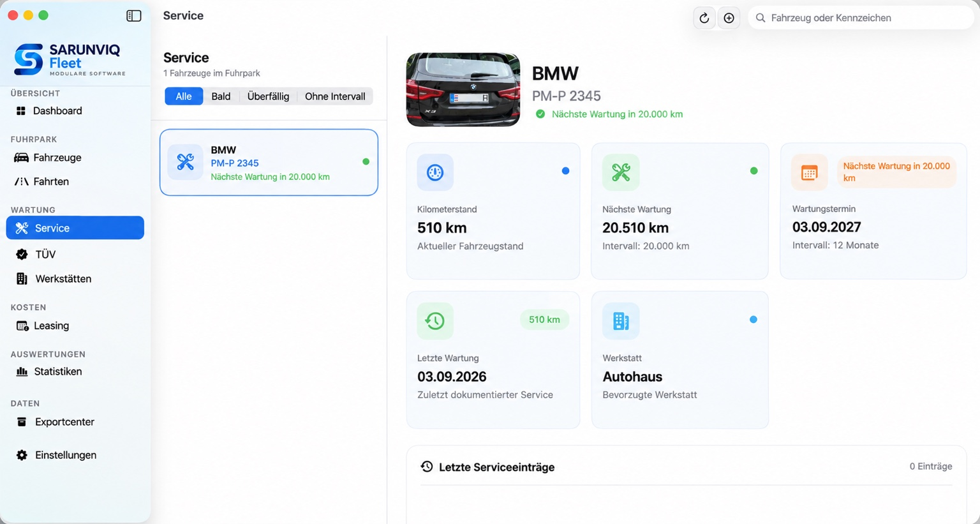Click the 03.09.2027 Wartungstermin date

(x=826, y=227)
